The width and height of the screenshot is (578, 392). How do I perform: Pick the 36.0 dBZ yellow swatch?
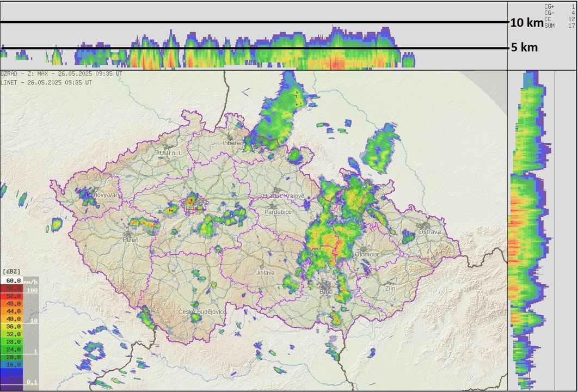click(x=11, y=327)
